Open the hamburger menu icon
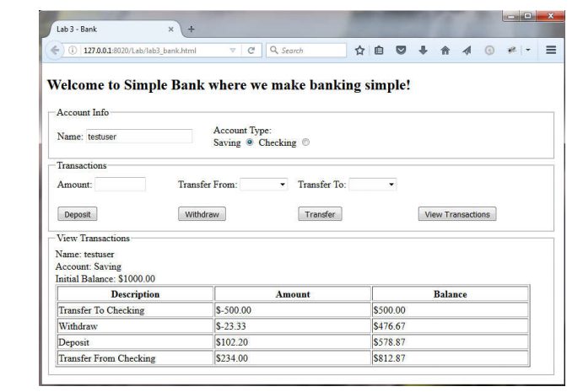 click(551, 51)
